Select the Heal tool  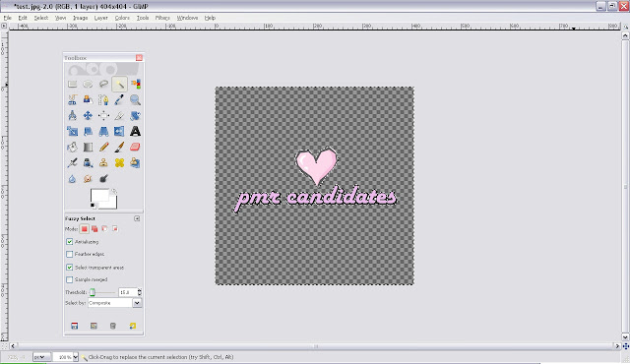(x=119, y=162)
